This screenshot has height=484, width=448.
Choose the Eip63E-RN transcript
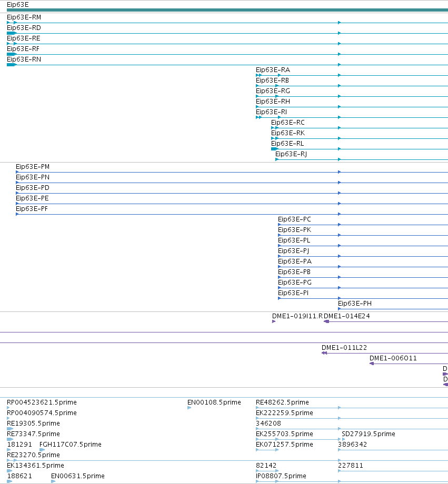(x=24, y=59)
